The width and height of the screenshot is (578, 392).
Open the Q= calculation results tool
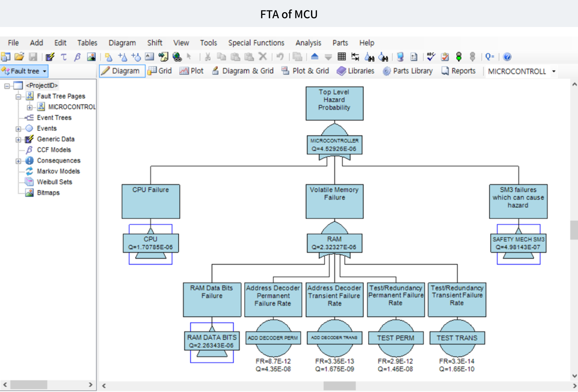pyautogui.click(x=489, y=57)
